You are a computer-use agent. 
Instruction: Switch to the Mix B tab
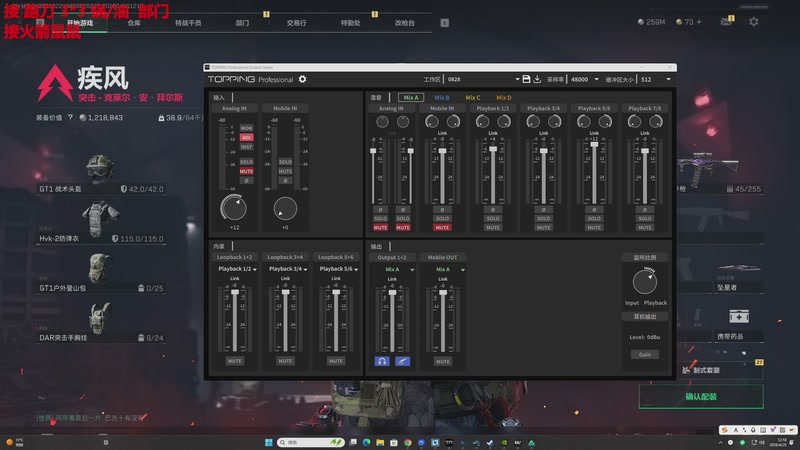[442, 97]
